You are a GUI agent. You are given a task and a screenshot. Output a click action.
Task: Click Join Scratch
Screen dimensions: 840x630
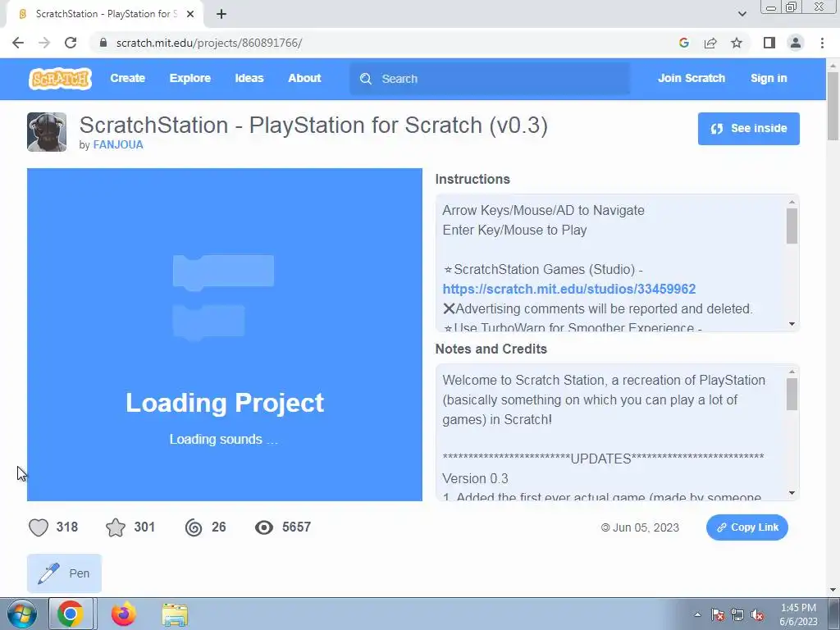click(691, 78)
